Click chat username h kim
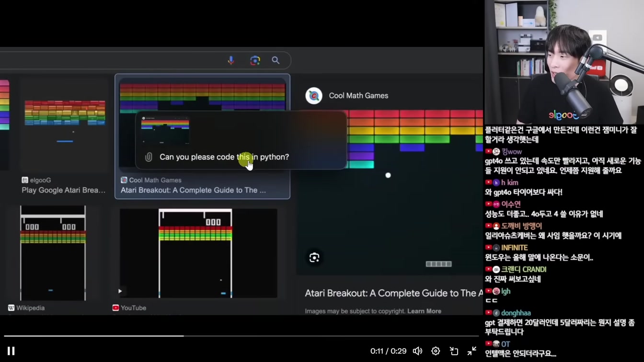Viewport: 644px width, 362px height. coord(510,182)
